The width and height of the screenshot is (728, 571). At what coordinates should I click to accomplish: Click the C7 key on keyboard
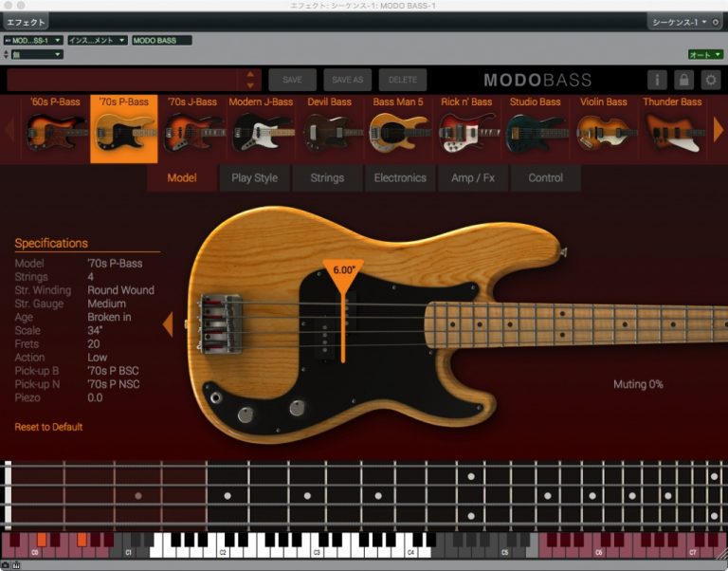click(x=693, y=551)
